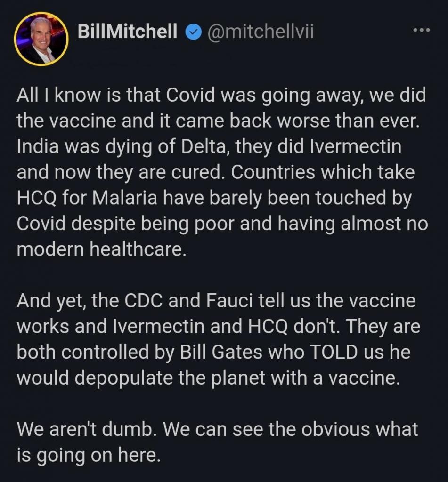Click the line starting 'We aren't dumb'
The height and width of the screenshot is (482, 448).
click(x=218, y=429)
